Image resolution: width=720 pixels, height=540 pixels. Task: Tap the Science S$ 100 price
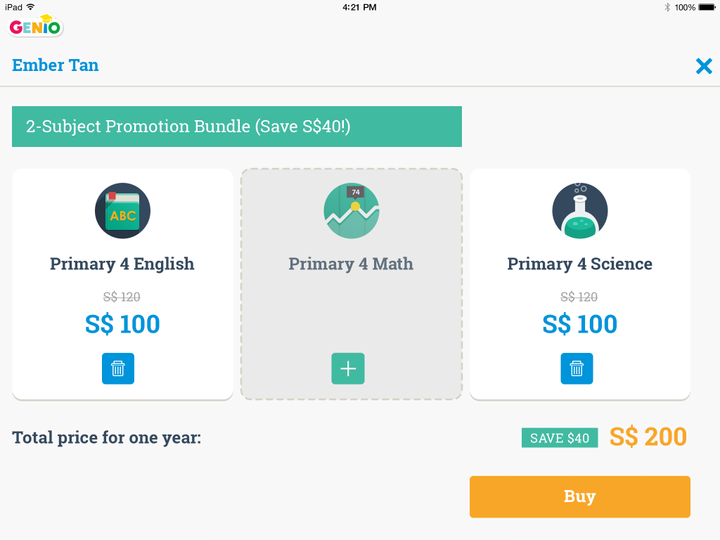pos(580,324)
